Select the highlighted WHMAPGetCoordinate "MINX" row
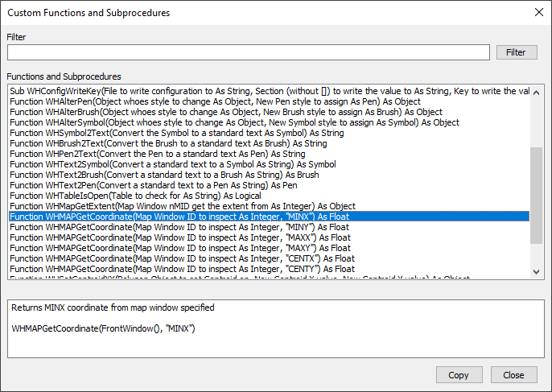 (270, 217)
